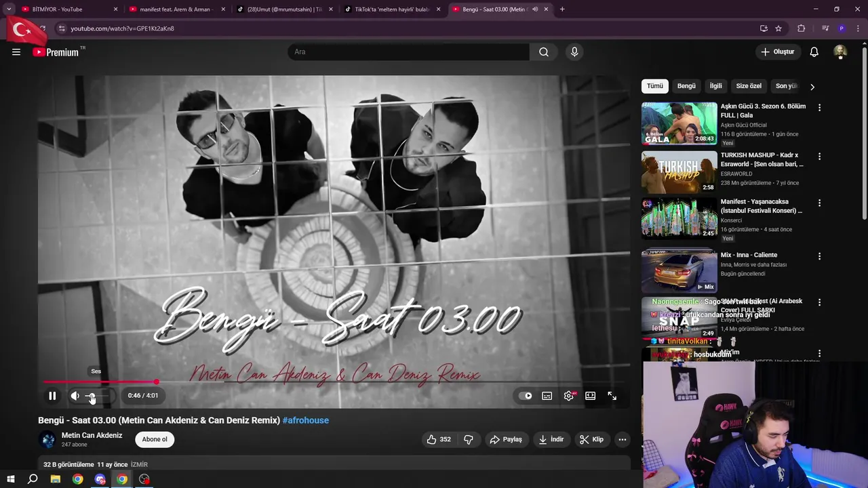This screenshot has height=488, width=868.
Task: Select the Tümü filter chip
Action: point(655,86)
